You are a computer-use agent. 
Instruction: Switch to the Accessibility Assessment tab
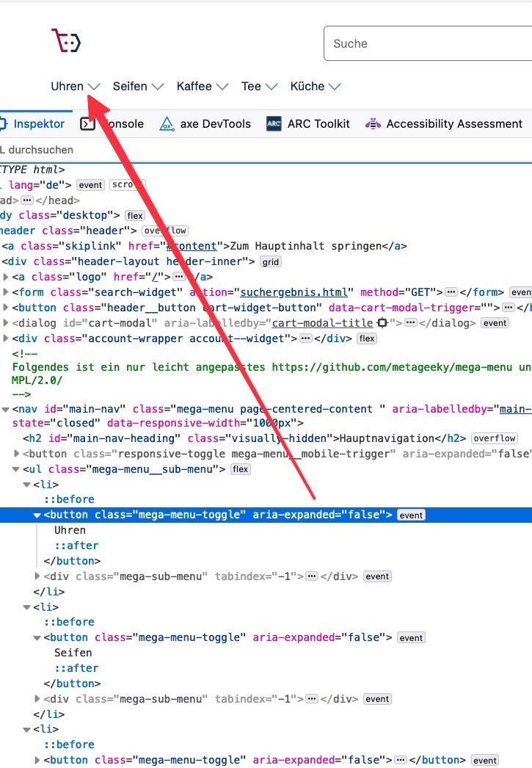coord(444,124)
